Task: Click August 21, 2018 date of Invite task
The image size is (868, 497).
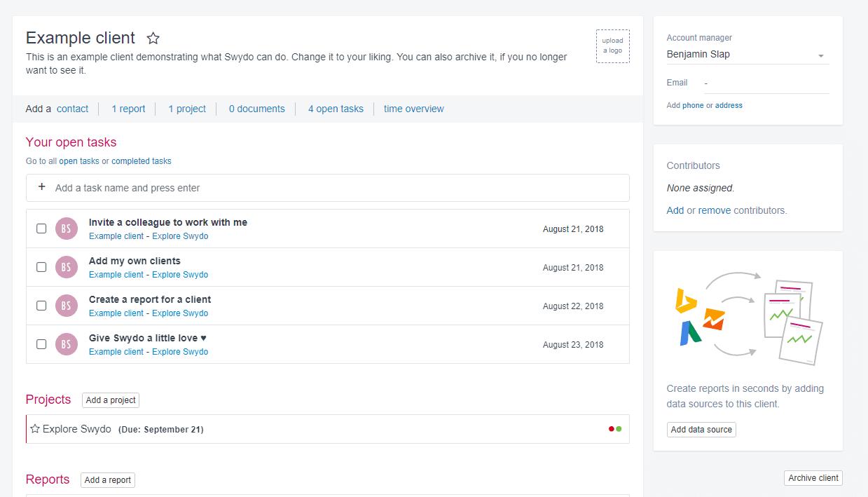Action: point(573,229)
